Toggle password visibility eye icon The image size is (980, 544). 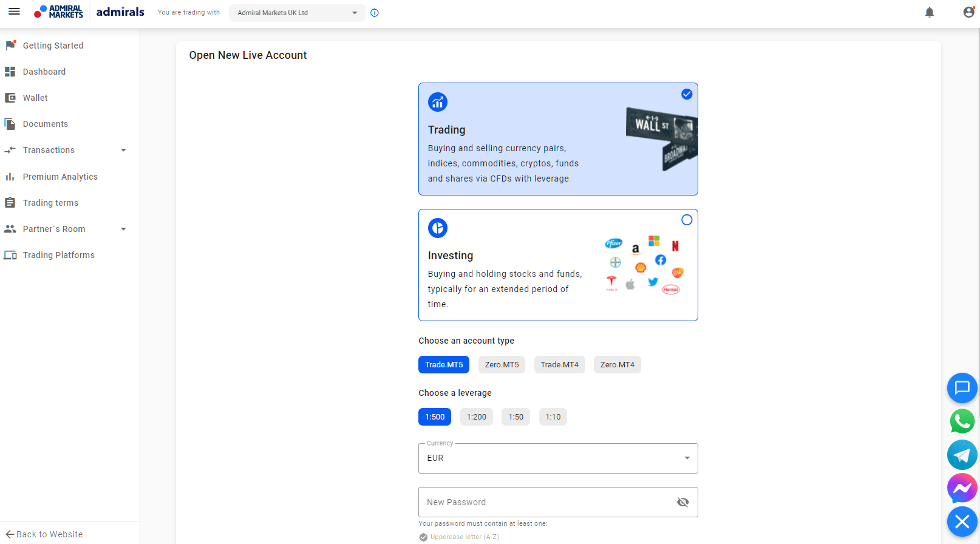point(683,502)
